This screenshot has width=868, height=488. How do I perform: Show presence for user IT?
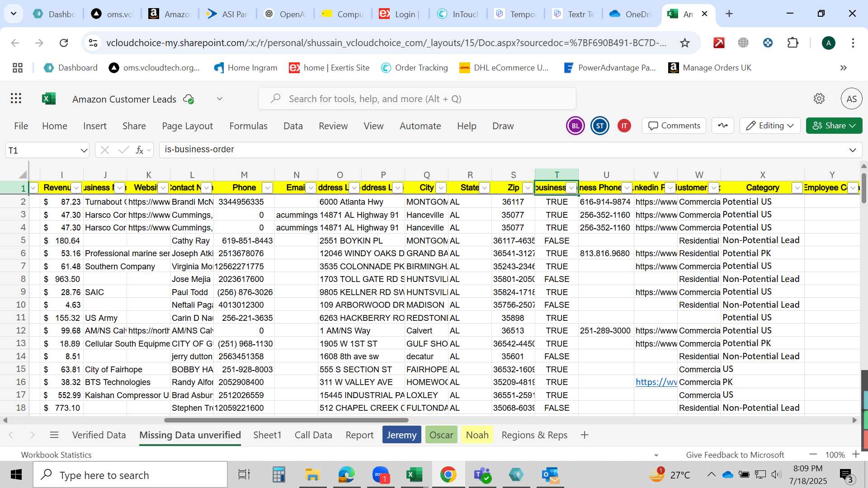[624, 126]
